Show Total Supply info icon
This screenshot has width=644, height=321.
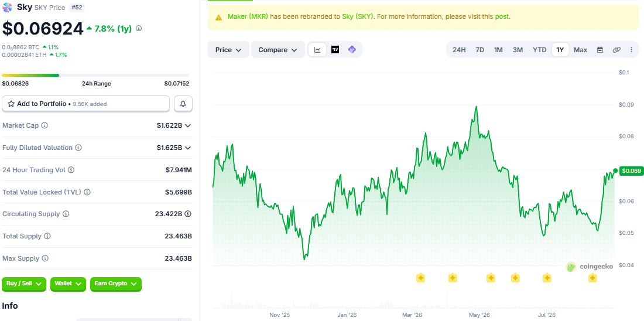point(47,236)
